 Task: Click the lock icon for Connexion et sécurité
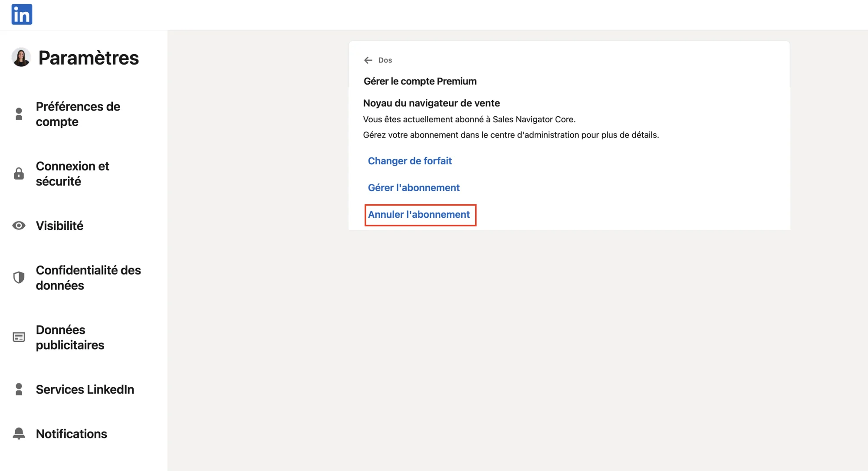click(x=19, y=173)
